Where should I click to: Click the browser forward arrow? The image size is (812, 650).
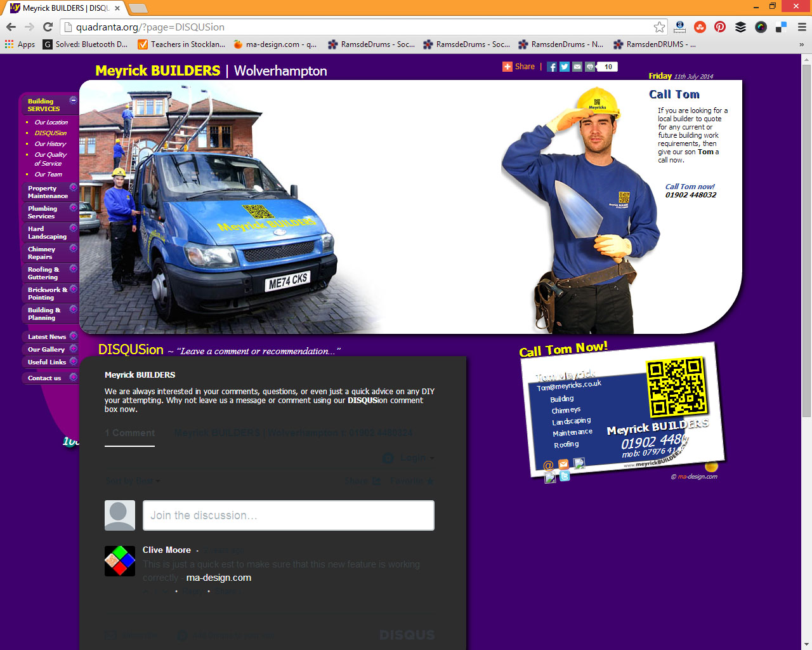coord(29,27)
